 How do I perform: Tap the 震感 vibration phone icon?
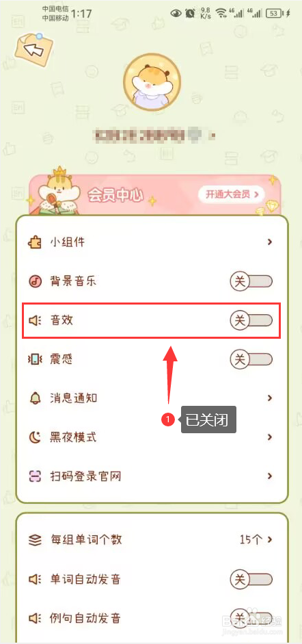[35, 359]
